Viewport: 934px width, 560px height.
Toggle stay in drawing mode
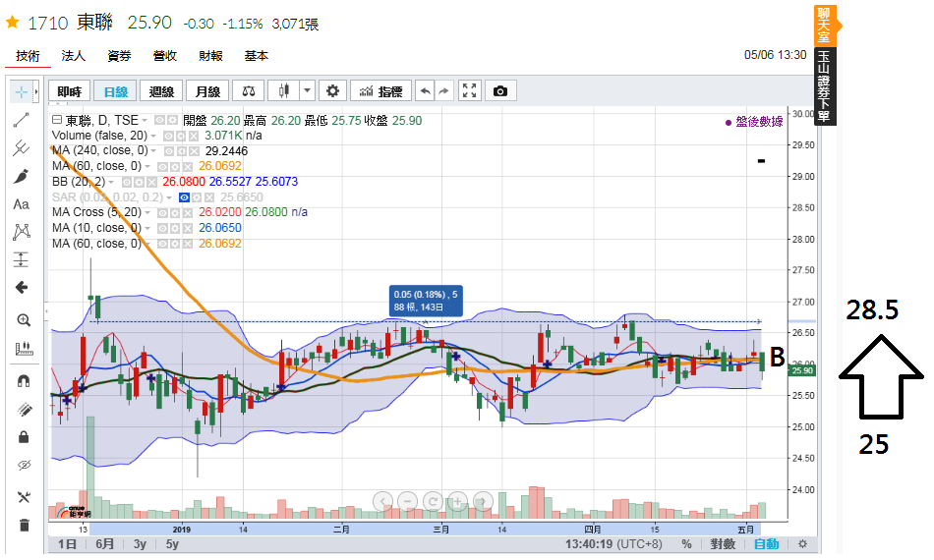coord(24,409)
